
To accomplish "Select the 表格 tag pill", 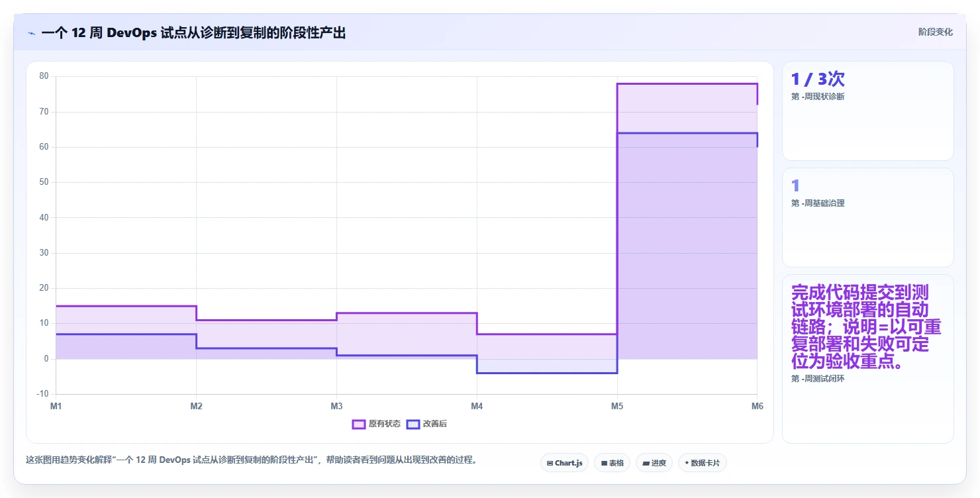I will 612,463.
